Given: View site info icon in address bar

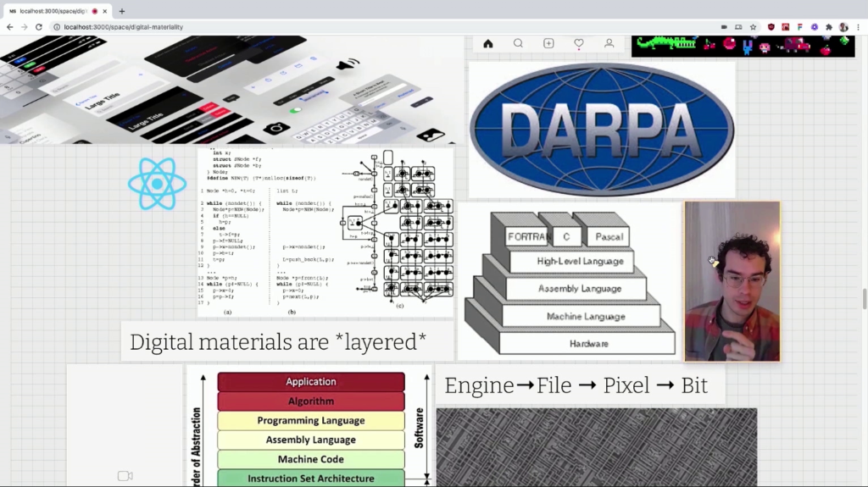Looking at the screenshot, I should coord(57,26).
